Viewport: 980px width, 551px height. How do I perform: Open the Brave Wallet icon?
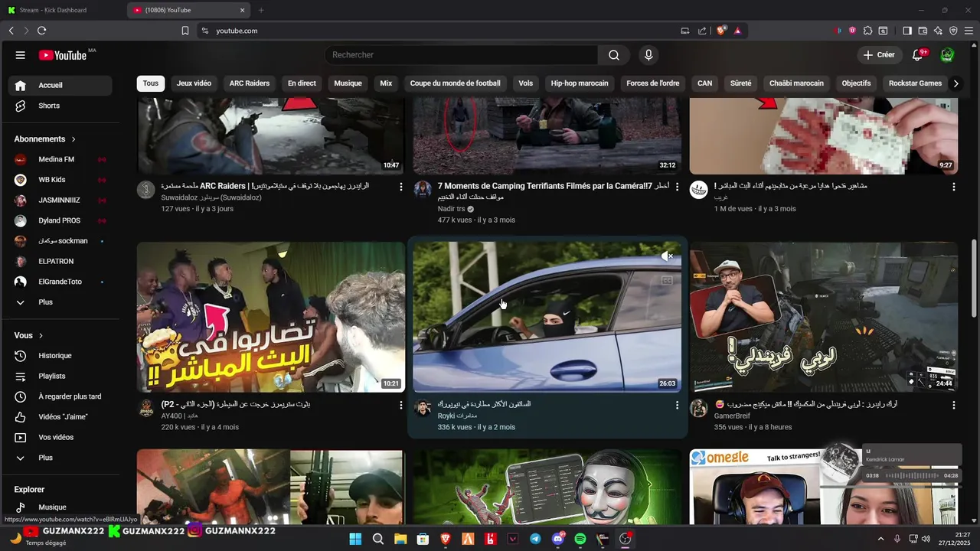tap(923, 31)
